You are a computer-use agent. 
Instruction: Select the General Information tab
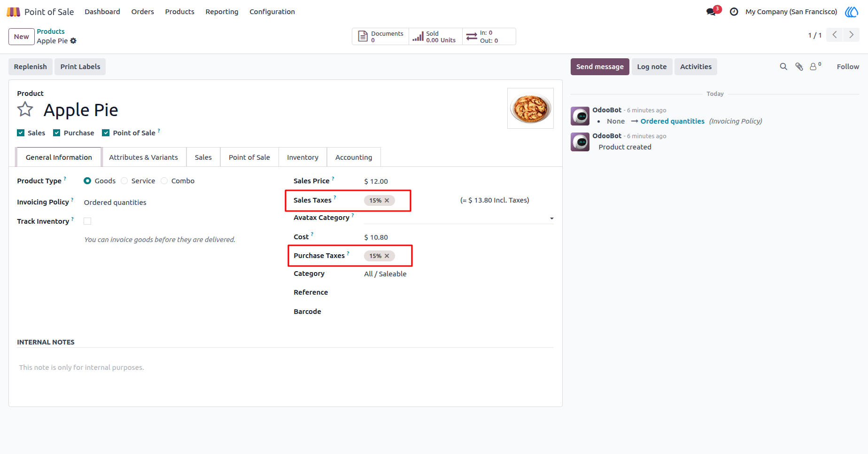tap(59, 157)
